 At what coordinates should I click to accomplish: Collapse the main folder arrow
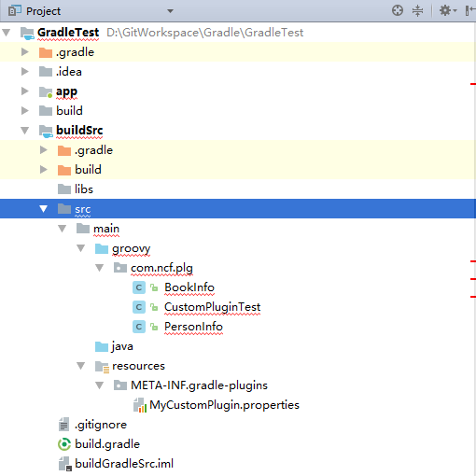63,229
